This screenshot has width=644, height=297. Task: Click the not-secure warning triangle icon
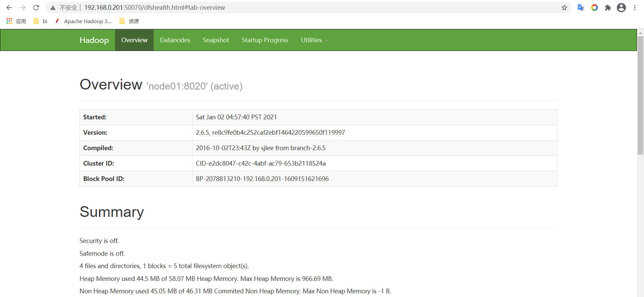click(x=53, y=8)
